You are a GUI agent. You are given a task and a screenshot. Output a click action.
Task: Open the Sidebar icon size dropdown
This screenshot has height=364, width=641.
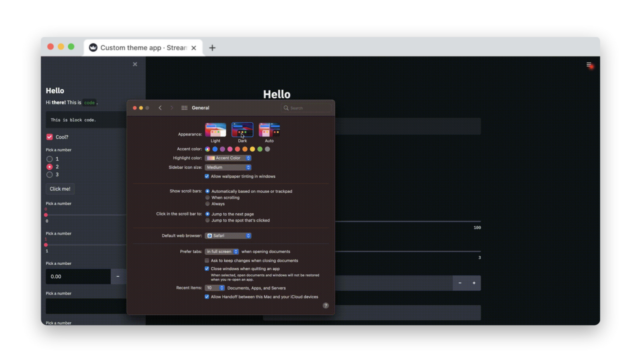click(228, 167)
